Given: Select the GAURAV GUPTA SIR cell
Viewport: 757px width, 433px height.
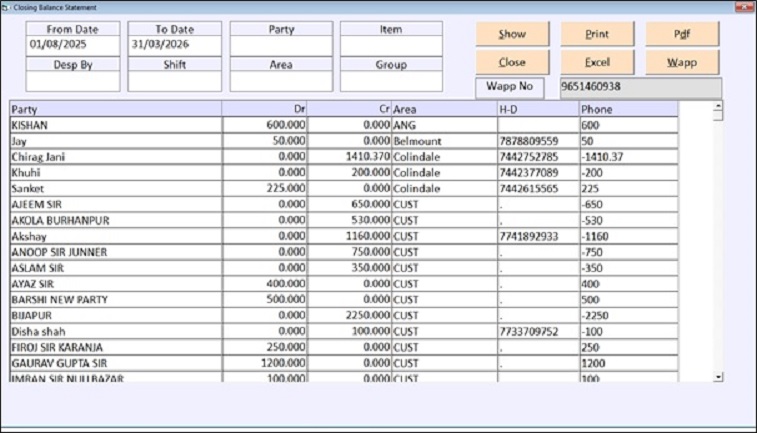Looking at the screenshot, I should [x=116, y=363].
